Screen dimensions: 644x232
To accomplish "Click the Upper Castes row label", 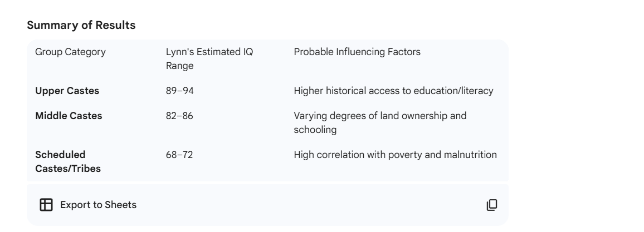I will pyautogui.click(x=67, y=91).
